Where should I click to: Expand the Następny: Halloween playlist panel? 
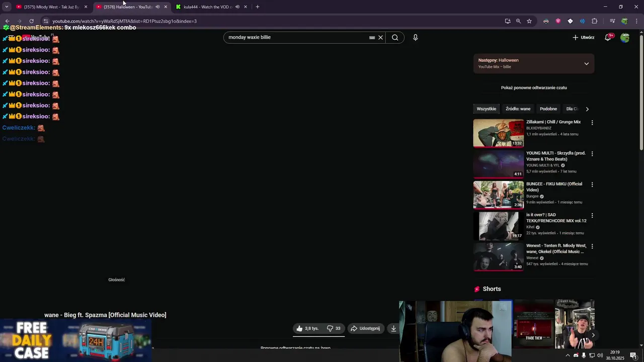click(x=586, y=64)
